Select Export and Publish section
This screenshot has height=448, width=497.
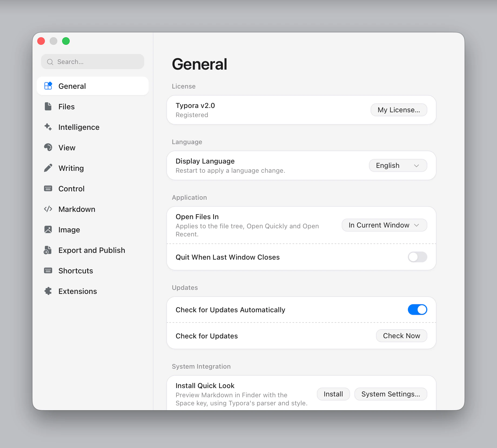[x=93, y=250]
